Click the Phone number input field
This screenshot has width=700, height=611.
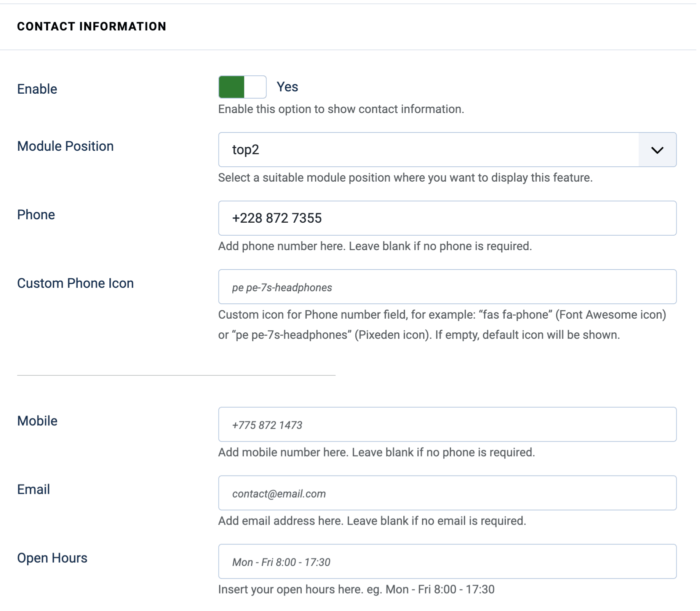tap(419, 218)
